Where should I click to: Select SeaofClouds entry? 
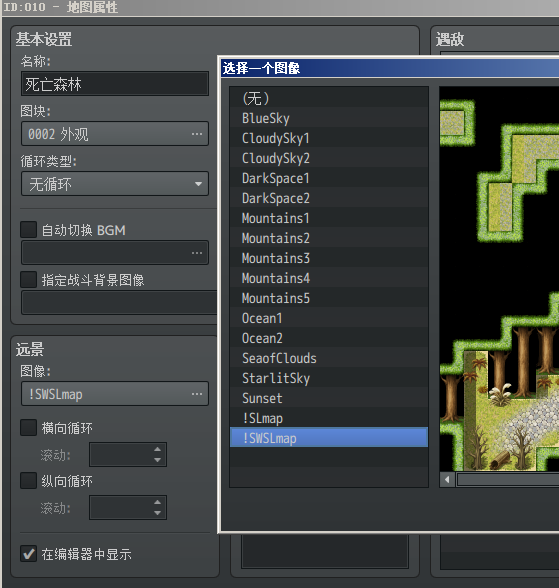click(x=329, y=358)
